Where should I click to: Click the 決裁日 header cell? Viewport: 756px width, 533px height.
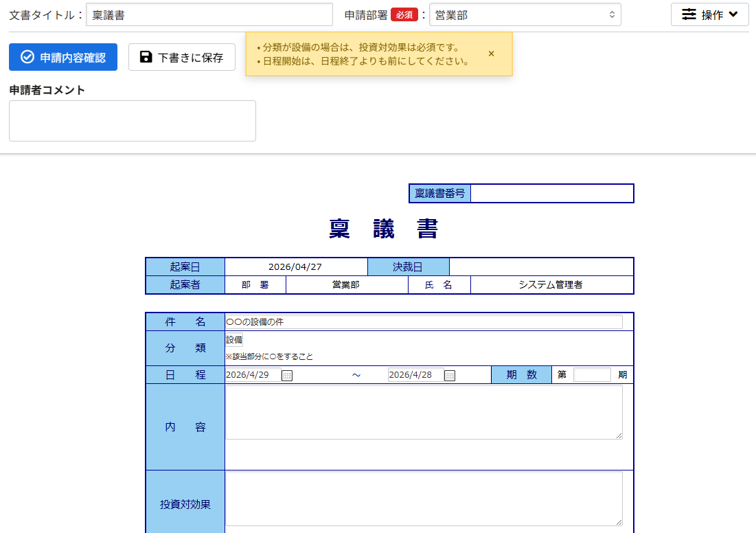[x=408, y=266]
